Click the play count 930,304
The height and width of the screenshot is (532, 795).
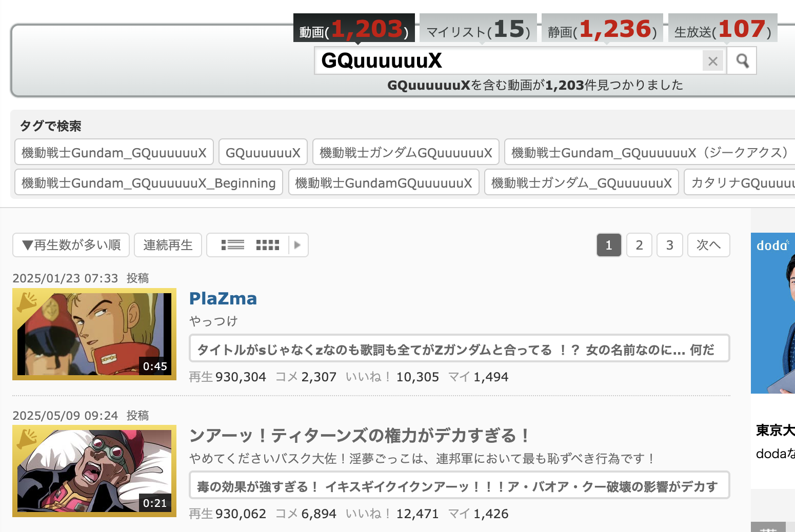[241, 377]
